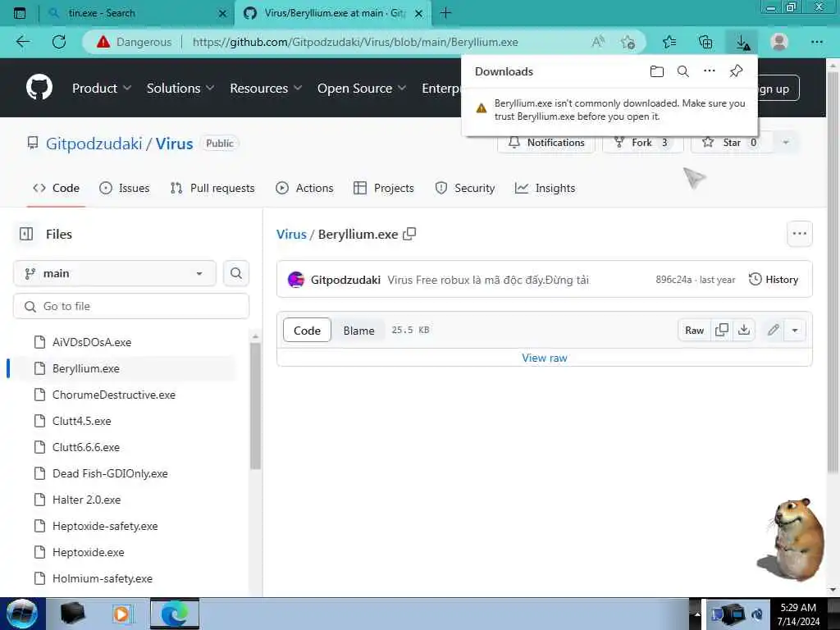Edit file pencil icon

(773, 330)
